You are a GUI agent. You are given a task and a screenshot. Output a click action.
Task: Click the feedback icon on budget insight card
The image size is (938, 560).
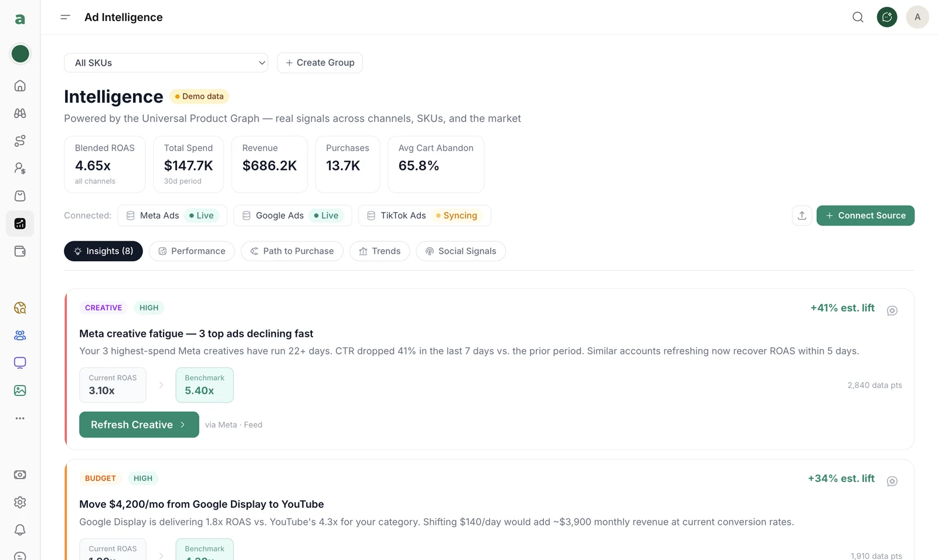point(892,481)
